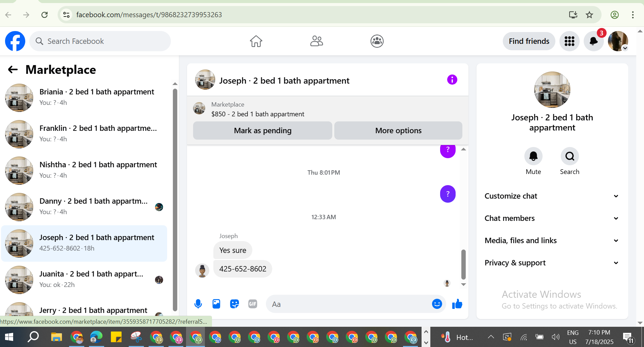
Task: Open Windows Start menu
Action: tap(9, 337)
